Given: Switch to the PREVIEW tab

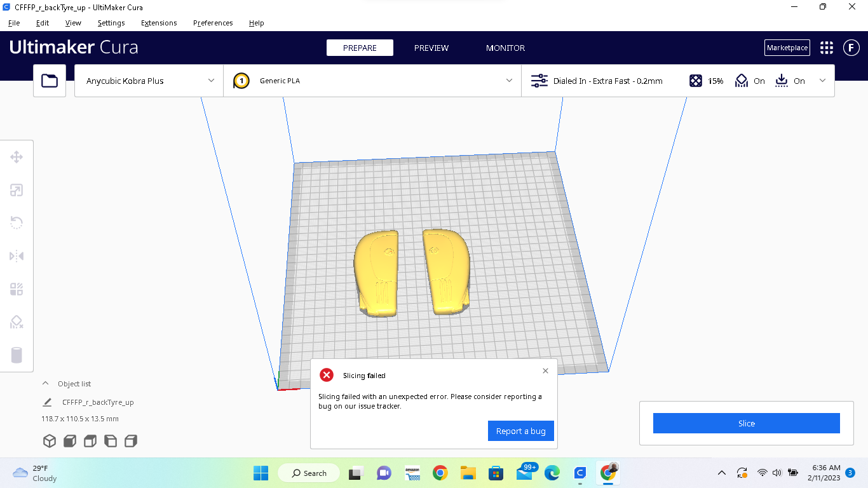Looking at the screenshot, I should [431, 48].
